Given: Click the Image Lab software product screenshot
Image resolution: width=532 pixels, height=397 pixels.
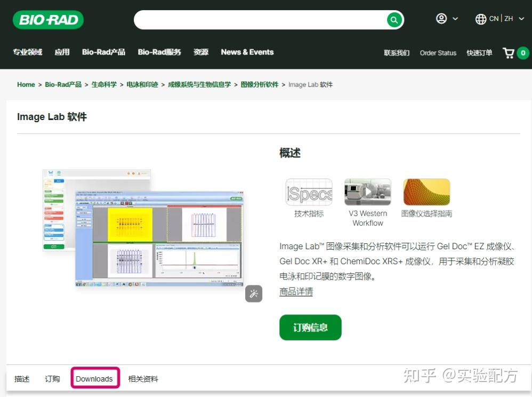Looking at the screenshot, I should point(143,228).
